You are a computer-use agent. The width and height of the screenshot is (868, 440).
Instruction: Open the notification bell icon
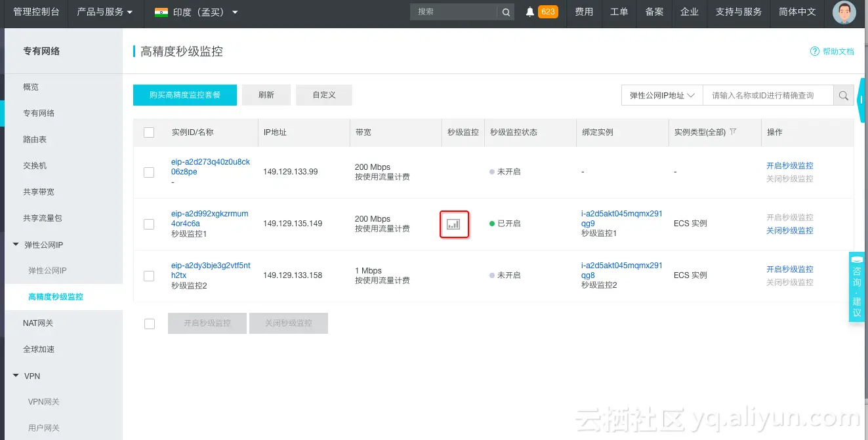point(529,12)
